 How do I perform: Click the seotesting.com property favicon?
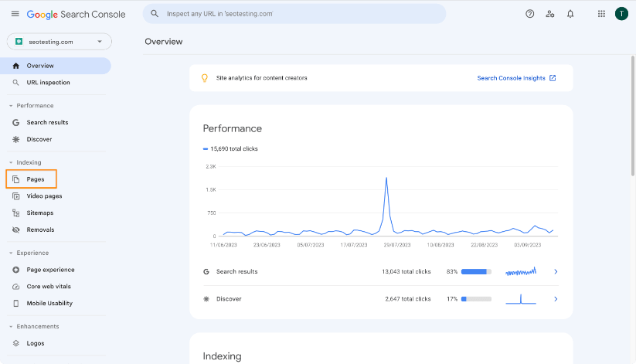pos(19,42)
